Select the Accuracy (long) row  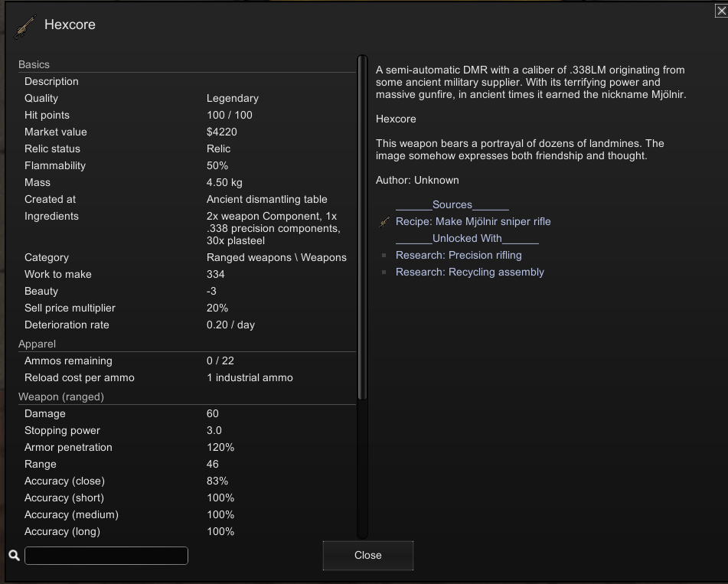(187, 531)
